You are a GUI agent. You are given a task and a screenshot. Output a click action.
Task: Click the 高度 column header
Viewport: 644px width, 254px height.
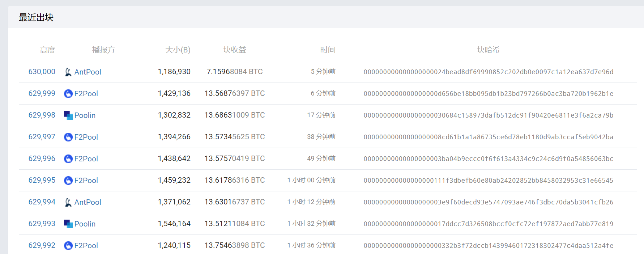[x=48, y=50]
